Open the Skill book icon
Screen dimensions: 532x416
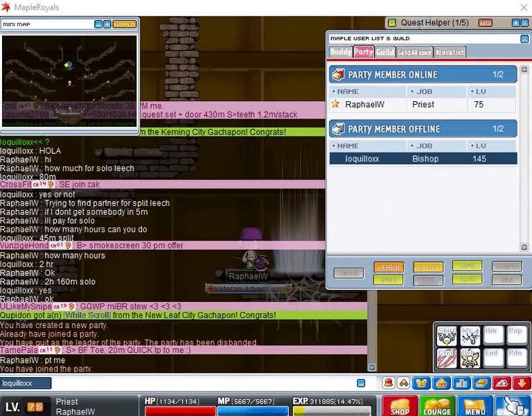[481, 383]
